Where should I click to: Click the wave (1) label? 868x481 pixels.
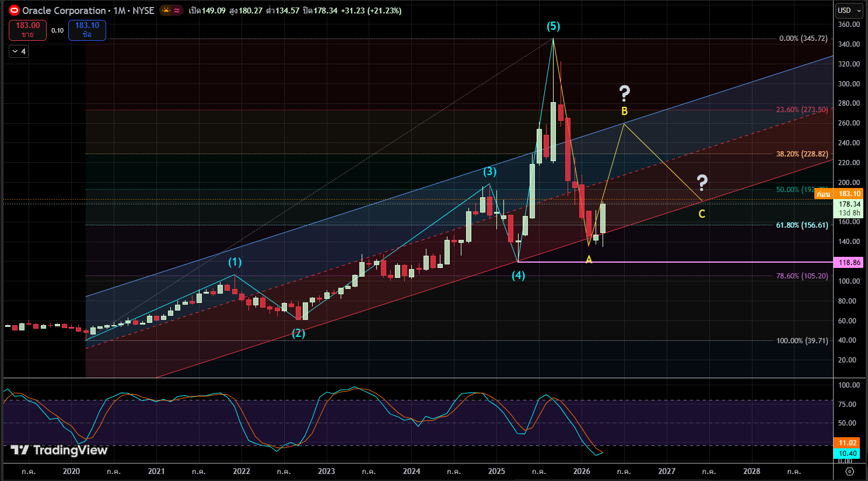tap(235, 262)
